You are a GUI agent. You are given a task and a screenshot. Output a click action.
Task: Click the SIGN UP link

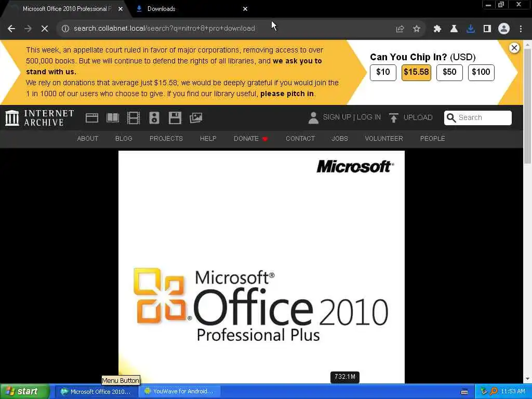[337, 117]
